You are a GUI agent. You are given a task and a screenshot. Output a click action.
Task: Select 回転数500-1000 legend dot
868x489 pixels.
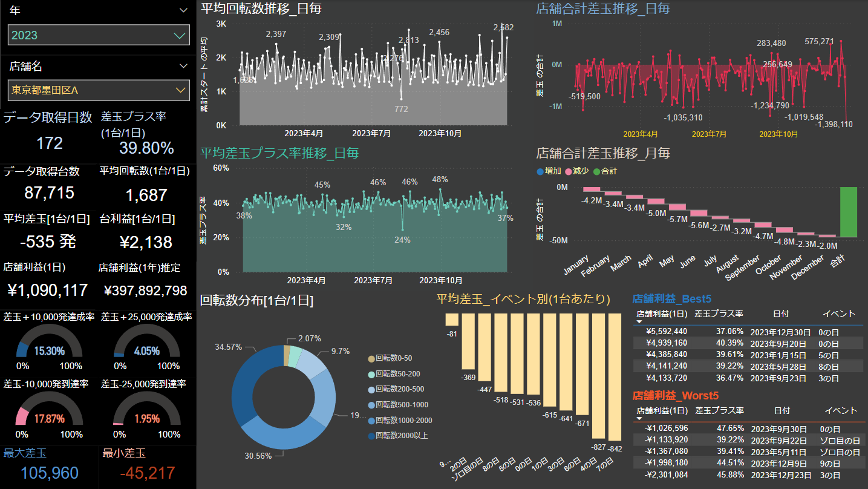(371, 405)
